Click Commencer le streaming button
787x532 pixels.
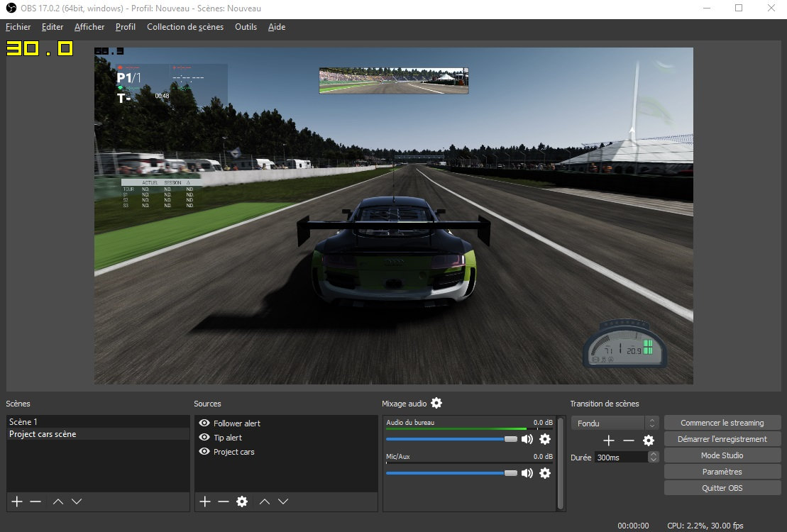point(722,423)
